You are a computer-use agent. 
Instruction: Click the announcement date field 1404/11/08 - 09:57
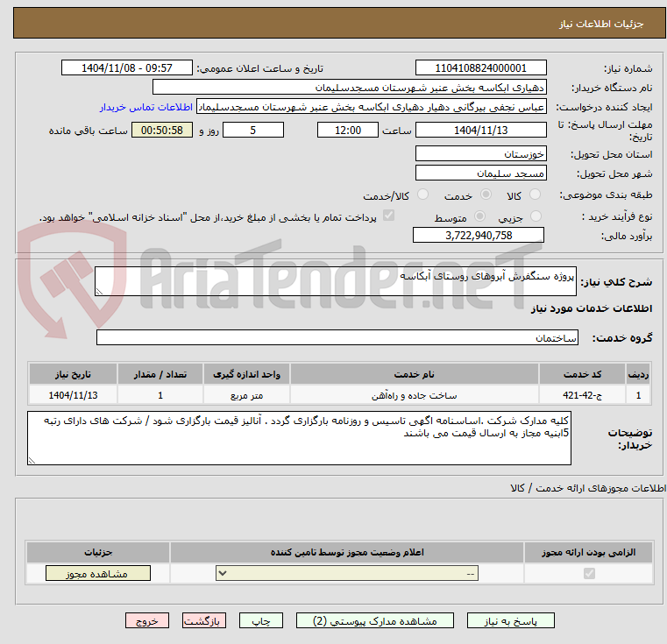[127, 68]
